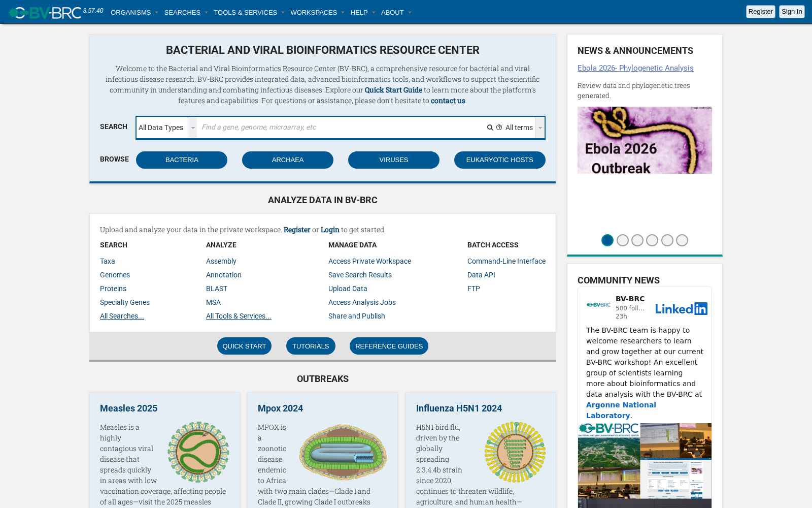
Task: Select the second news carousel dot
Action: pyautogui.click(x=623, y=240)
